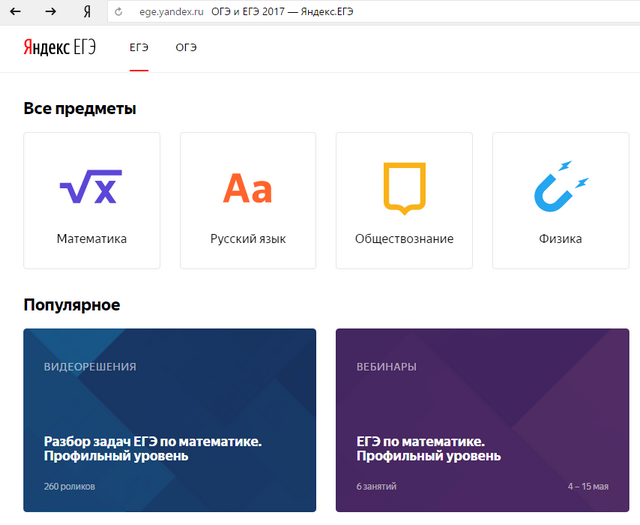Switch to the ОГЭ tab
Image resolution: width=640 pixels, height=525 pixels.
click(186, 47)
